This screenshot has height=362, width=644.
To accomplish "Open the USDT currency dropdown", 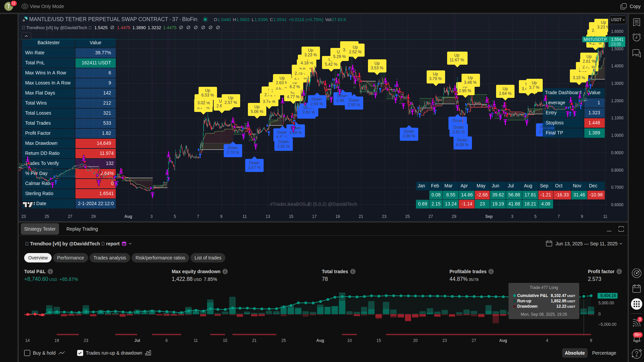I will [x=618, y=20].
